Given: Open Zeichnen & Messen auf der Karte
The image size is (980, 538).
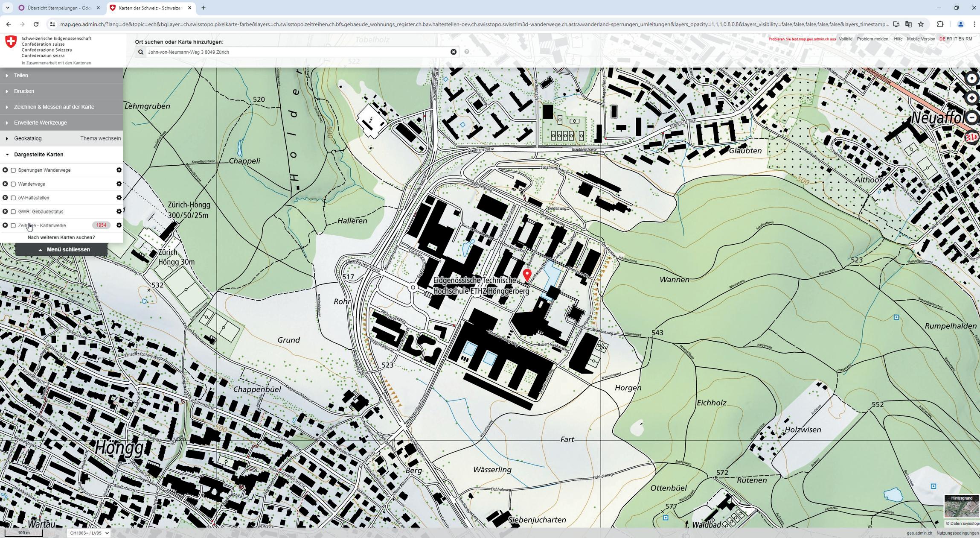Looking at the screenshot, I should (54, 107).
